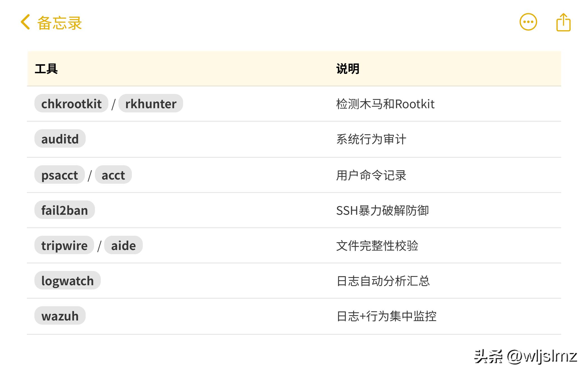
Task: Tap psacct to expand tool details
Action: click(59, 174)
